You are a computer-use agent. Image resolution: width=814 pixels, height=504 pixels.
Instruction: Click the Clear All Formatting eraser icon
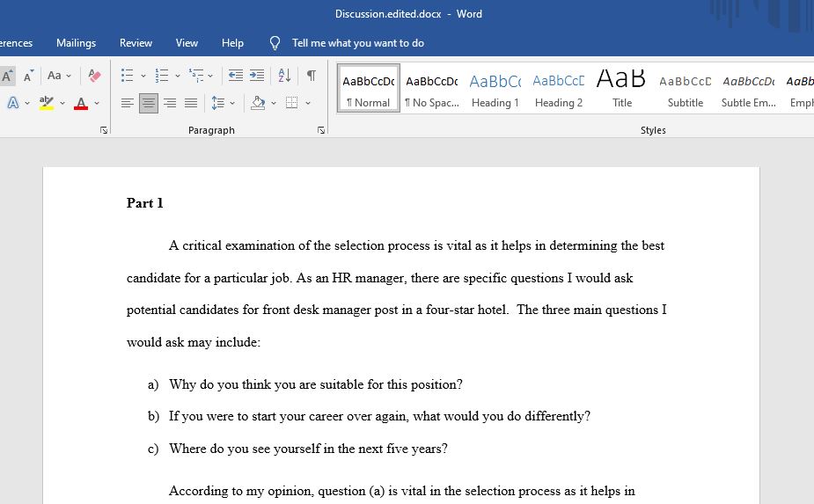94,76
